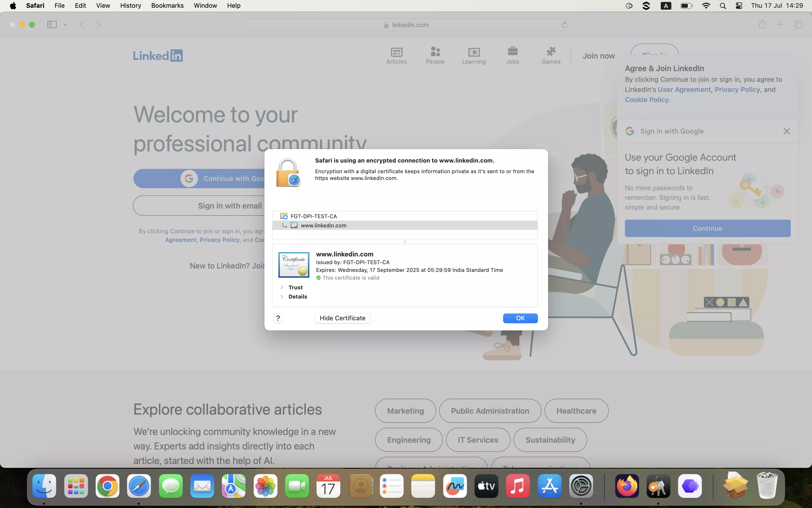Open Keychain Access from the Dock

[x=658, y=486]
